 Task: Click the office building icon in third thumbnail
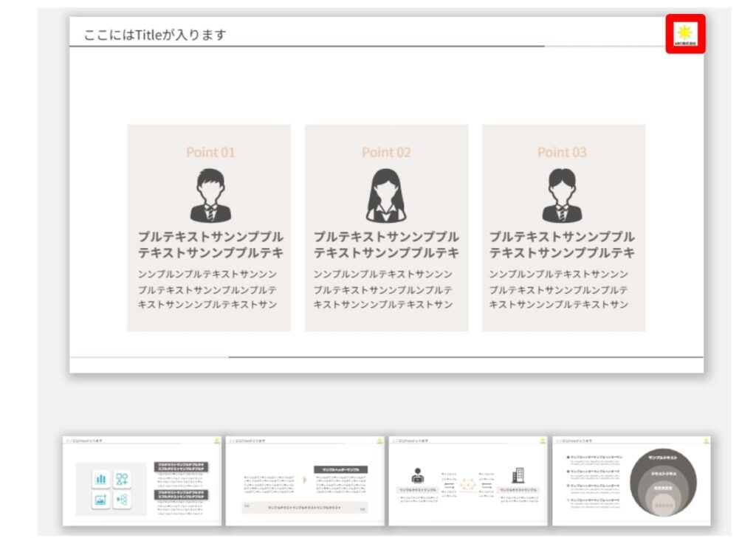click(x=518, y=475)
